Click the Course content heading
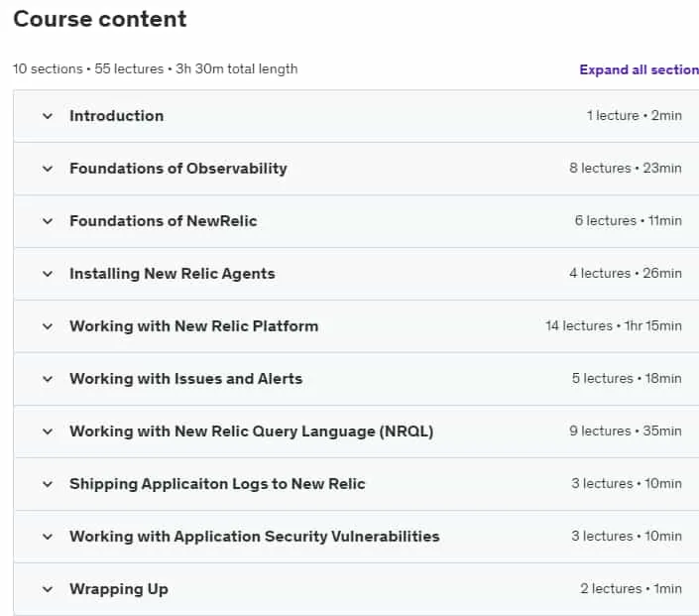699x616 pixels. [x=100, y=19]
